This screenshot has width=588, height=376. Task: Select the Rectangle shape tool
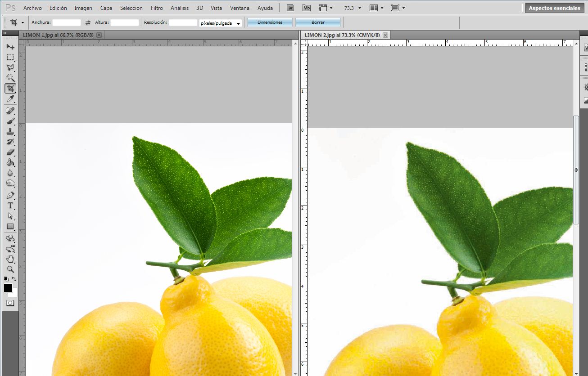pos(10,226)
